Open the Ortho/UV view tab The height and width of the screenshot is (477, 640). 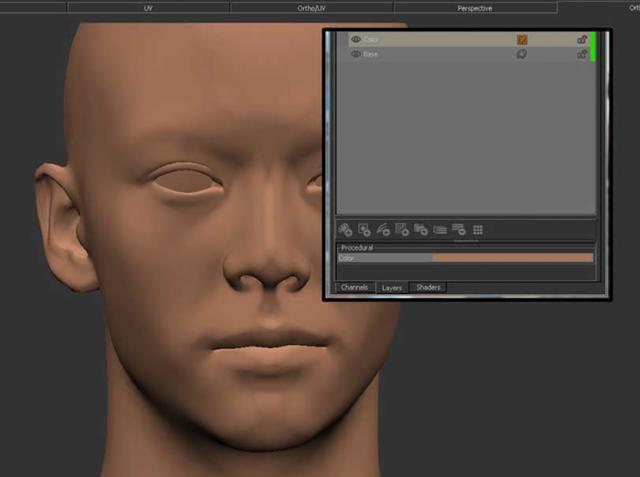pyautogui.click(x=311, y=8)
